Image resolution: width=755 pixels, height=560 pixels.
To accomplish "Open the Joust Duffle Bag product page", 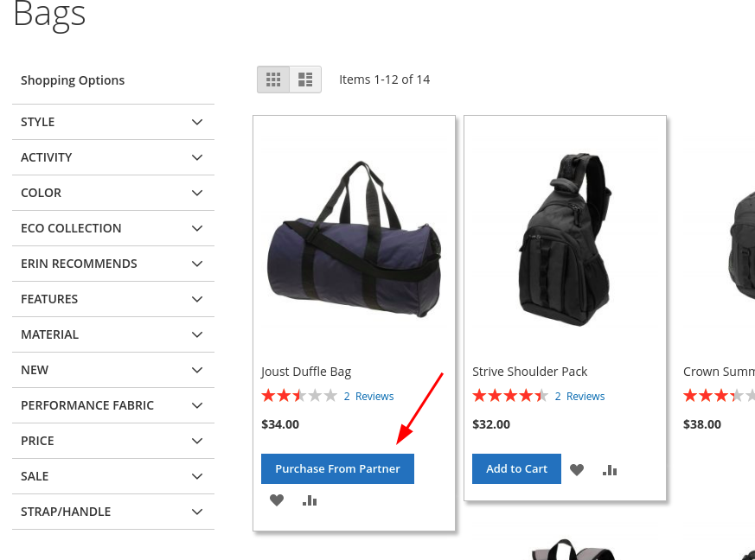I will tap(306, 371).
